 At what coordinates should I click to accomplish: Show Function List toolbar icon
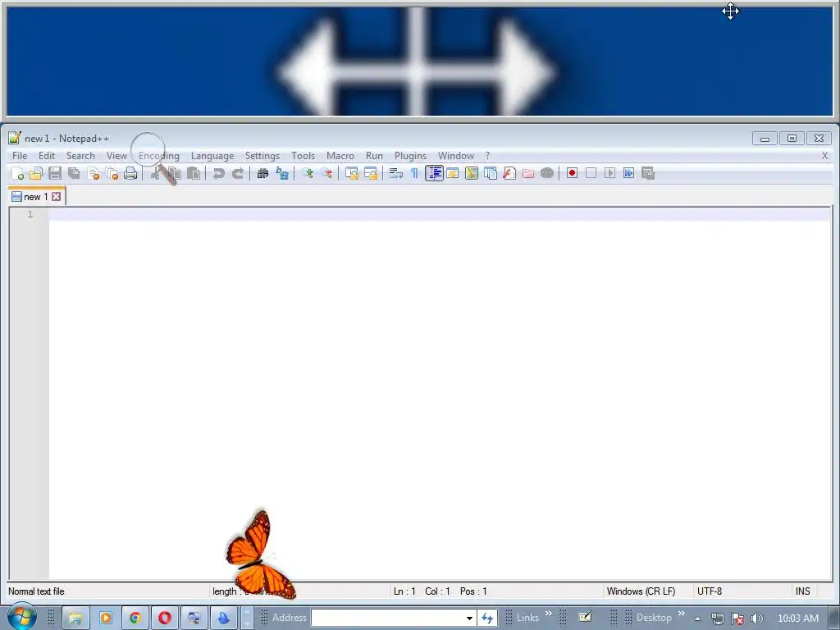pos(509,173)
